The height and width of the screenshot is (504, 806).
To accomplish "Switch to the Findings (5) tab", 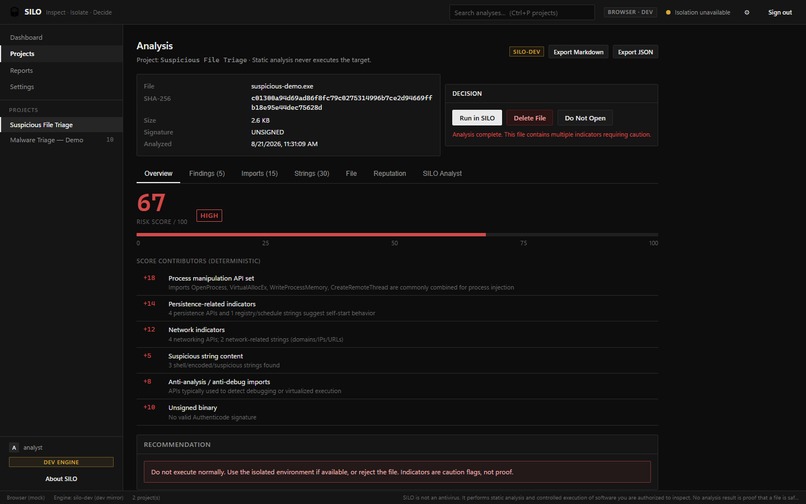I will coord(207,173).
